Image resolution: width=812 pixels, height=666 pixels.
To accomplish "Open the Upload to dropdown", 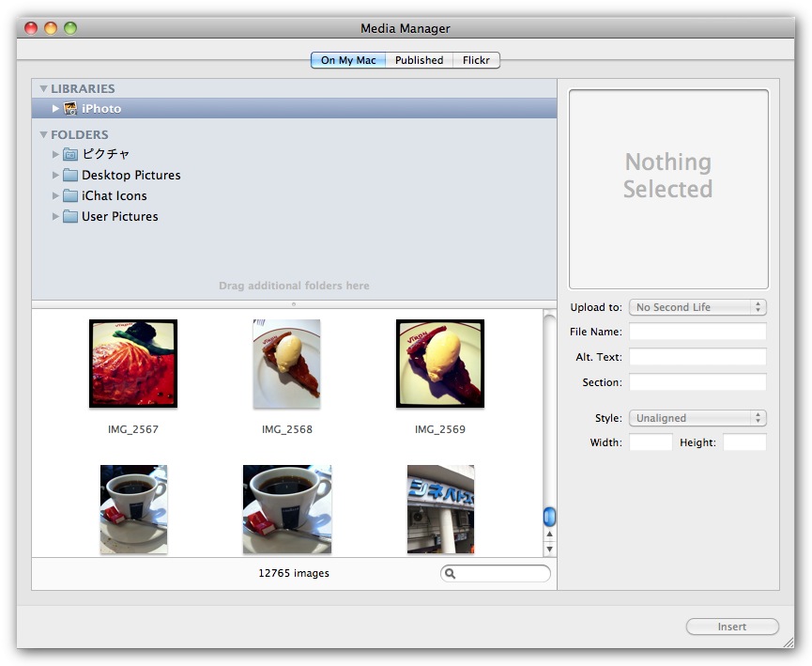I will [697, 307].
